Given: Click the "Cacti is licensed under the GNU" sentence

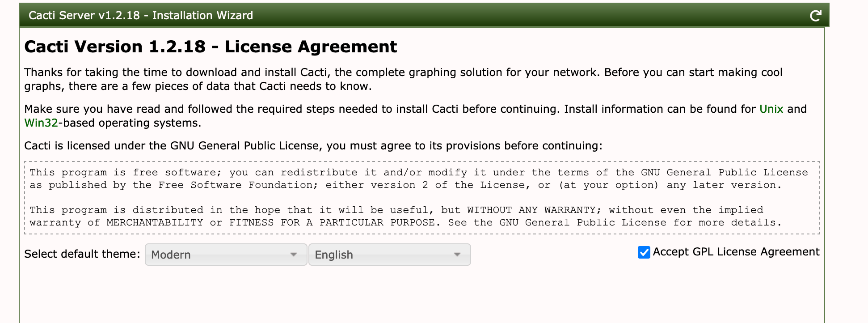Looking at the screenshot, I should coord(313,146).
